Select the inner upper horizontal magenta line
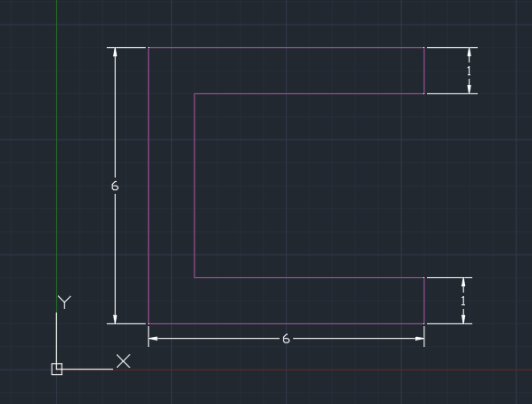 (309, 94)
